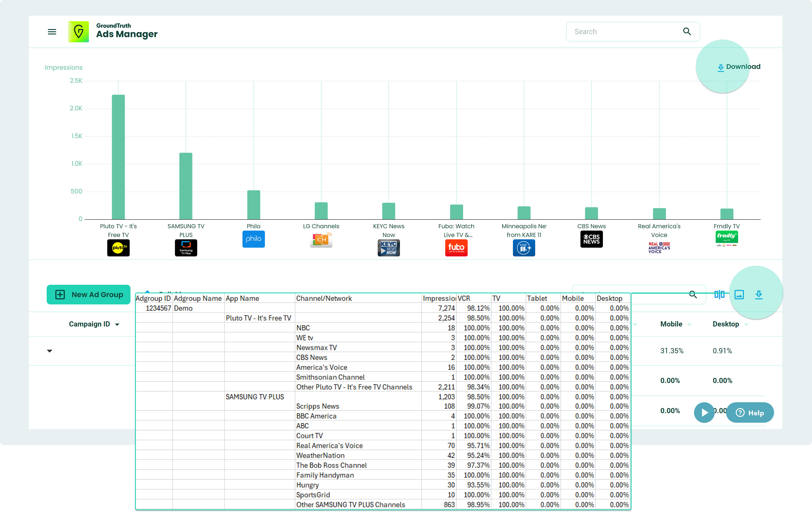Select the Pluto TV impressions bar
Viewport: 812px width, 512px height.
(118, 157)
